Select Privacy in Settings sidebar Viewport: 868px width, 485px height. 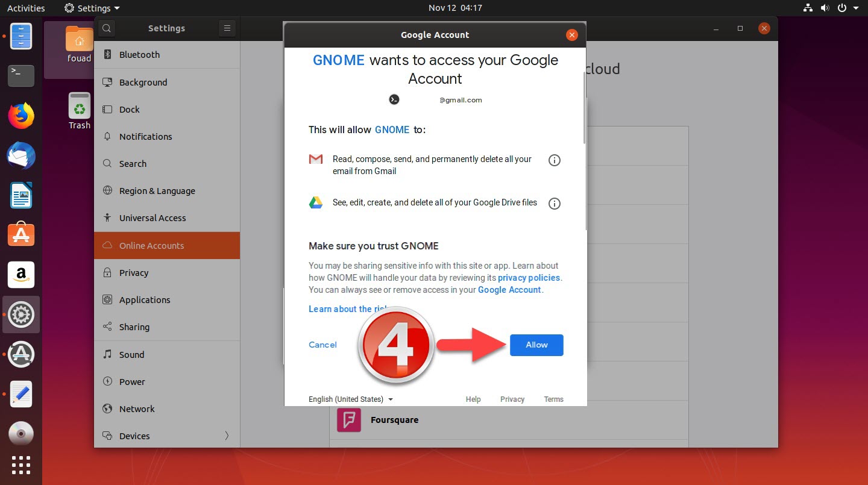tap(167, 272)
